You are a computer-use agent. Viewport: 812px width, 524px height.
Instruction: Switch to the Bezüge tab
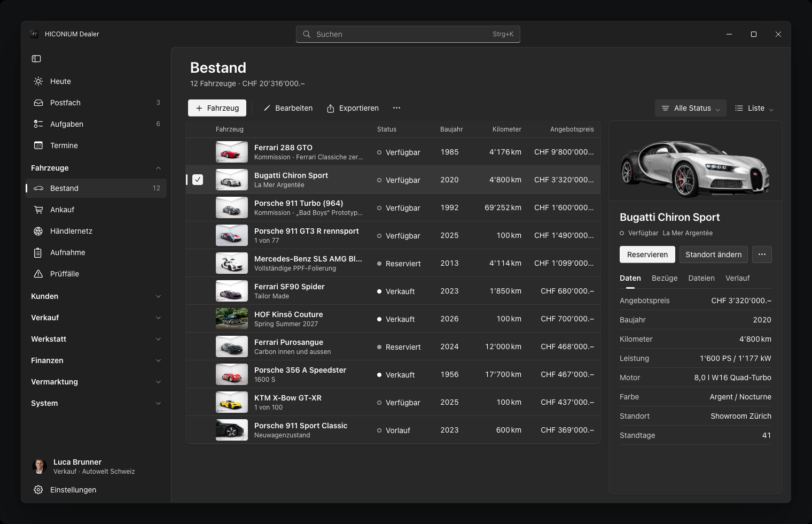tap(665, 278)
